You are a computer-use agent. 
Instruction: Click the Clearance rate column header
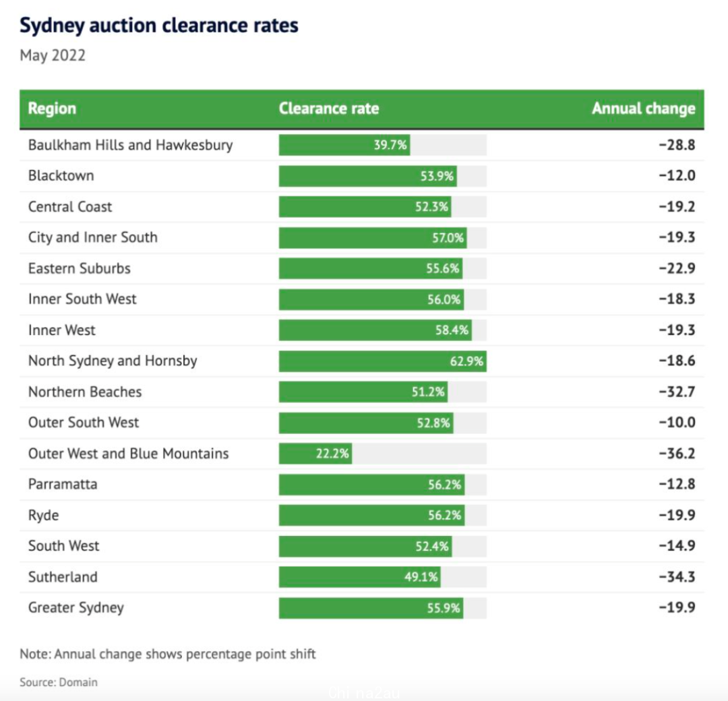pos(329,108)
